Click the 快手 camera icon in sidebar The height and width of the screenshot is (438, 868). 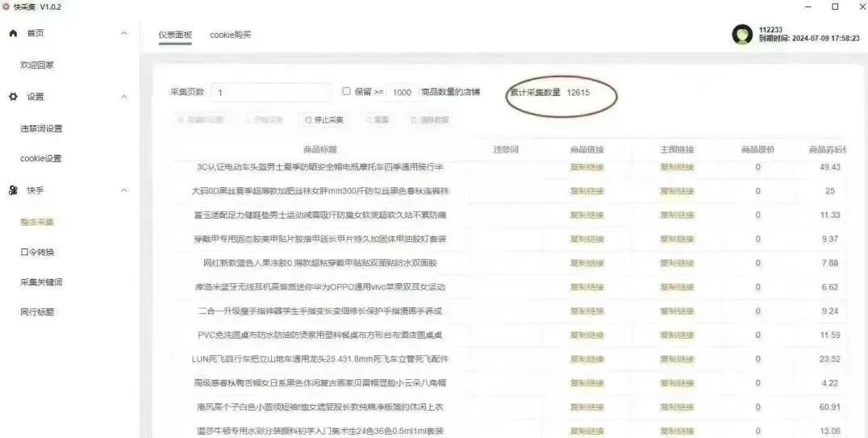[13, 190]
